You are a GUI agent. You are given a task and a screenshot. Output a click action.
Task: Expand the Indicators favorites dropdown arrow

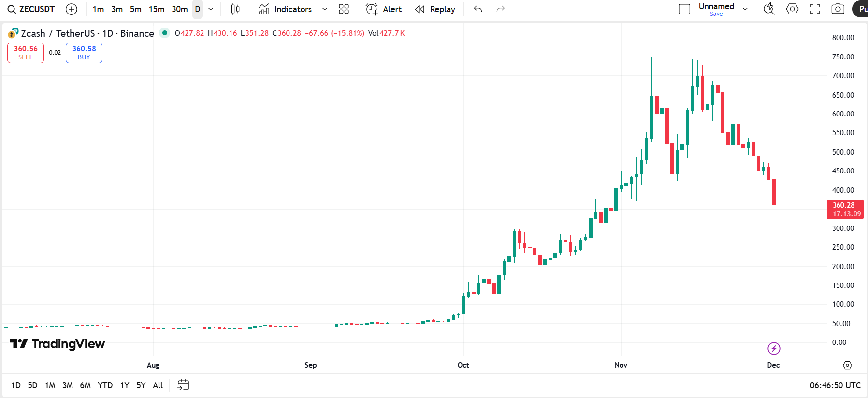325,9
